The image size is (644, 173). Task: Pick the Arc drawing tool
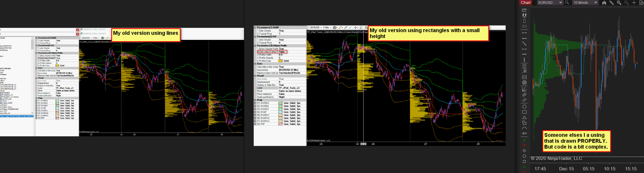pos(524,128)
